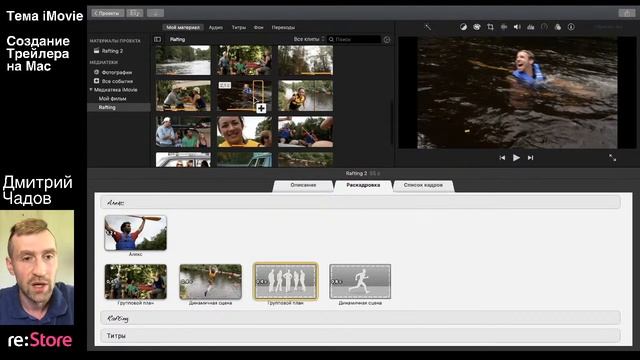Open the Фон backgrounds tab
This screenshot has width=640, height=360.
(258, 27)
